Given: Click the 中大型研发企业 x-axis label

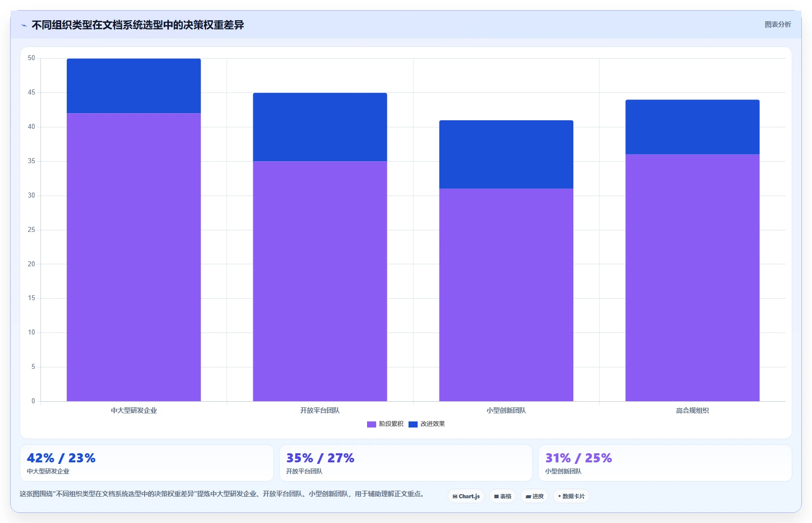Looking at the screenshot, I should (x=134, y=410).
